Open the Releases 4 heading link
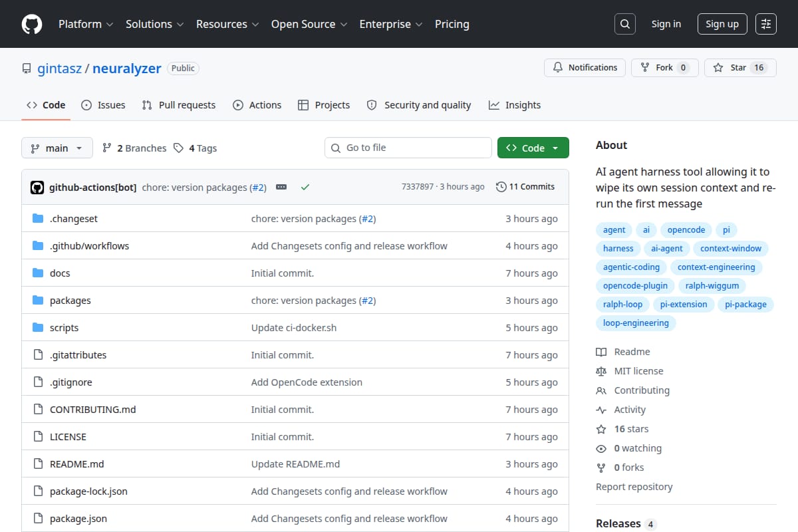Viewport: 798px width, 532px height. [626, 524]
